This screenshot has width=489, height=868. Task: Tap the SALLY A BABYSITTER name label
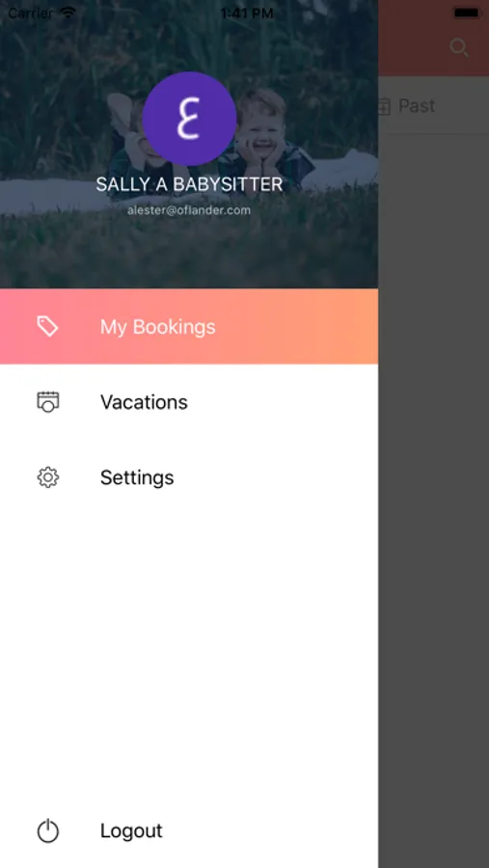pos(189,184)
